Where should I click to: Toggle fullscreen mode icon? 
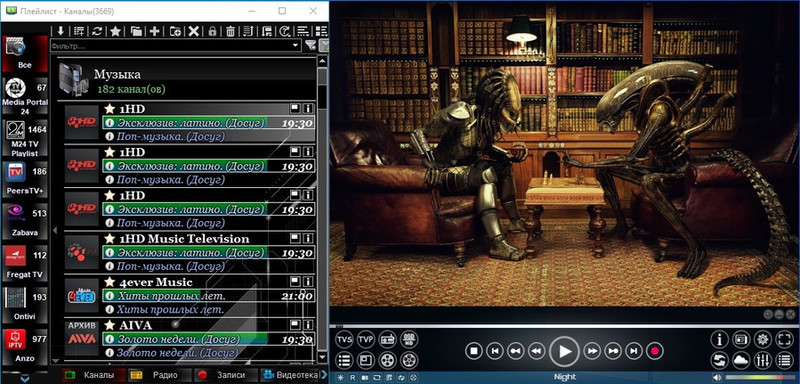784,339
